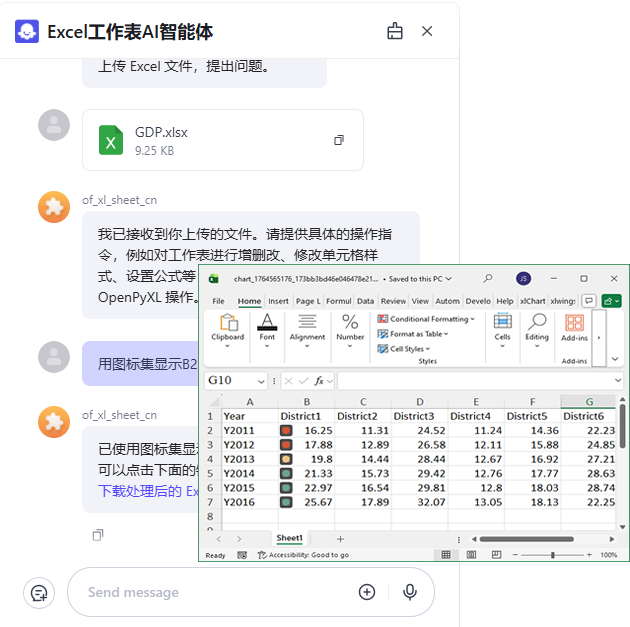Click the formula bar Cancel X icon
This screenshot has width=630, height=627.
click(288, 380)
